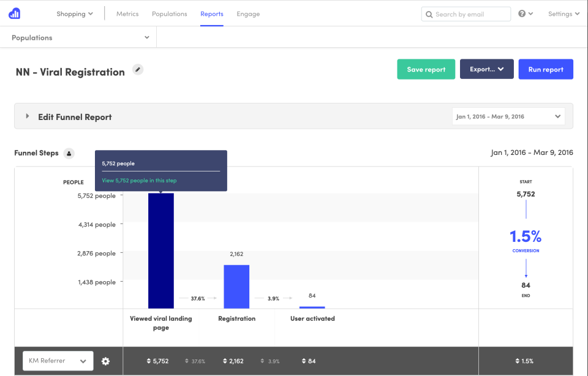This screenshot has height=376, width=588.
Task: Click the sort arrows beside 1.5%
Action: click(x=516, y=361)
